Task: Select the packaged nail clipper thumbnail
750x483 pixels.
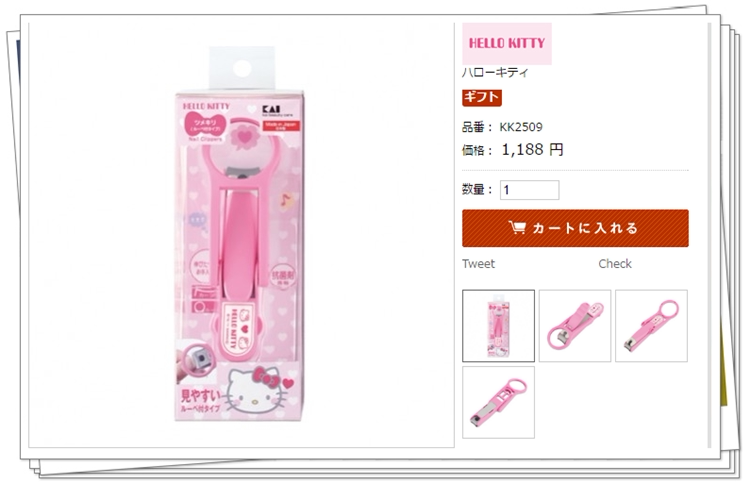Action: [498, 326]
